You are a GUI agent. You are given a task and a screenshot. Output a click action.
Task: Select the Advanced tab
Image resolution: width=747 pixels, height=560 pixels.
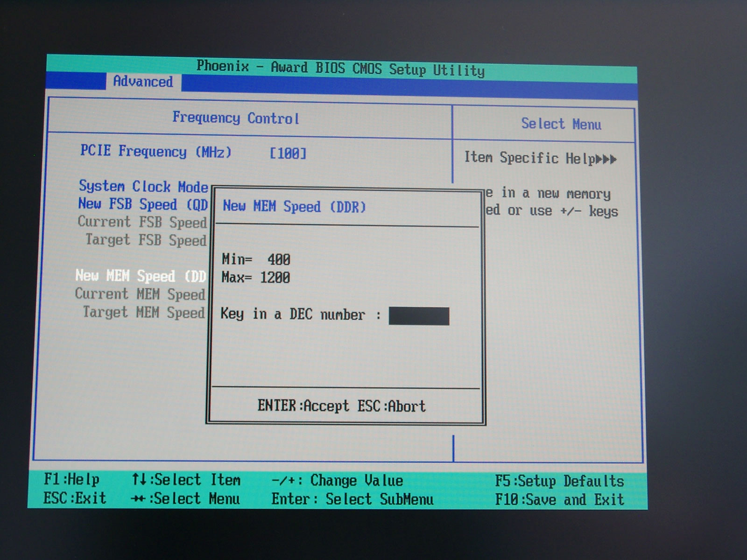(x=143, y=81)
